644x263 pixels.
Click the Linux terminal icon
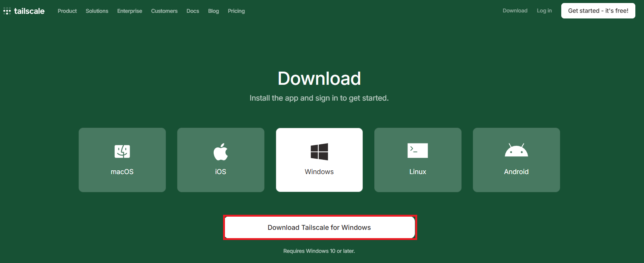(x=418, y=150)
